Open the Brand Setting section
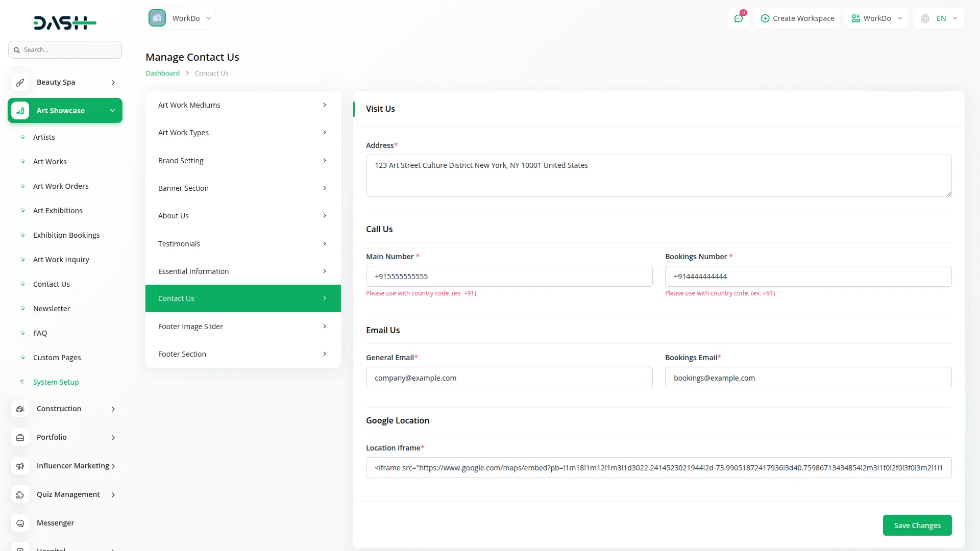The height and width of the screenshot is (551, 980). click(243, 161)
